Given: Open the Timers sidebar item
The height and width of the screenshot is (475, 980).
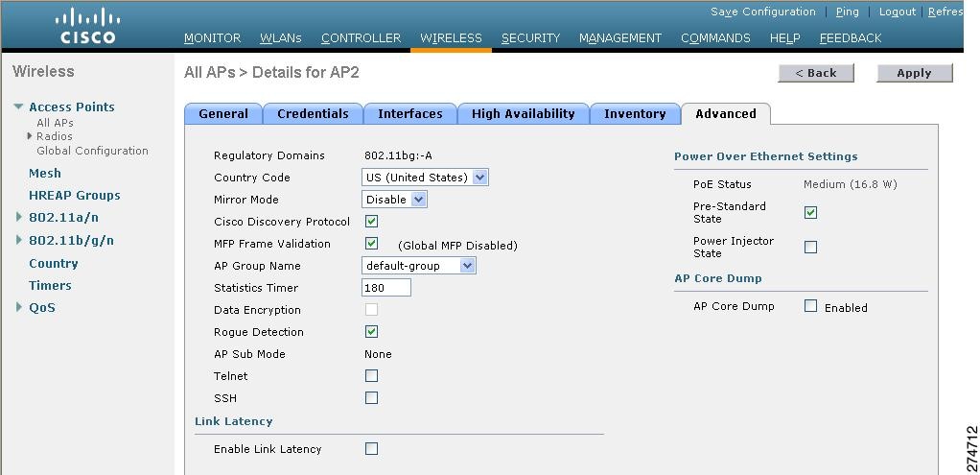Looking at the screenshot, I should 50,285.
